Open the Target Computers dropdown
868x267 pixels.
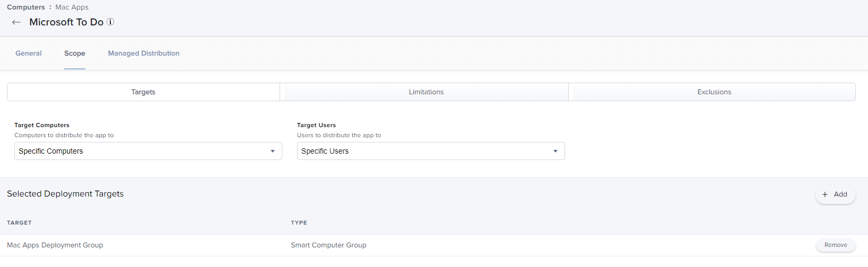point(148,151)
